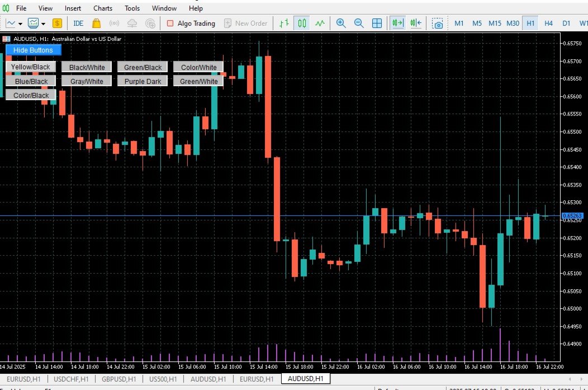Apply the Yellow/Black color scheme

[x=30, y=67]
